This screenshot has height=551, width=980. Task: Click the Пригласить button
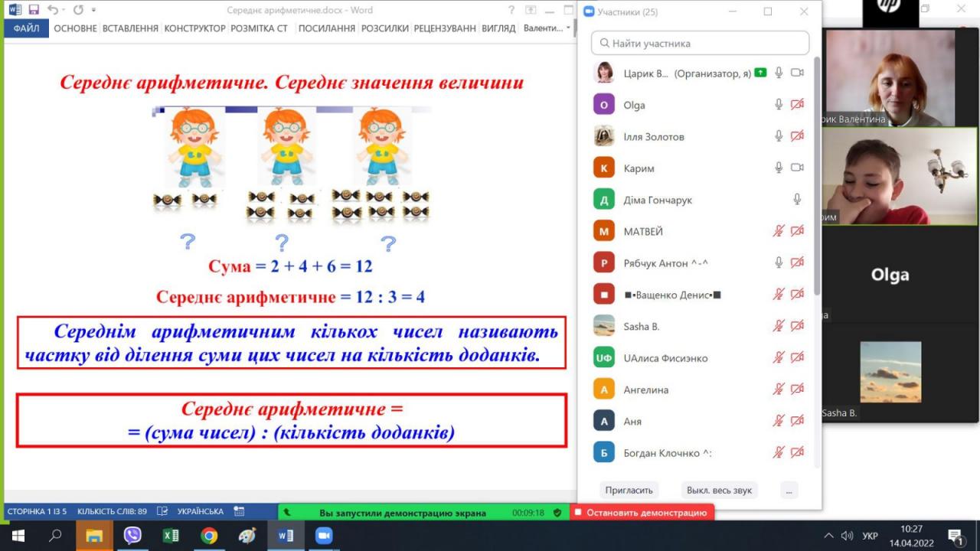(x=629, y=490)
